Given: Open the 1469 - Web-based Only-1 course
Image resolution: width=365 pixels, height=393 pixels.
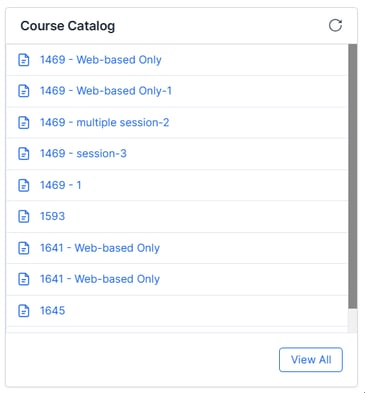Looking at the screenshot, I should tap(106, 91).
